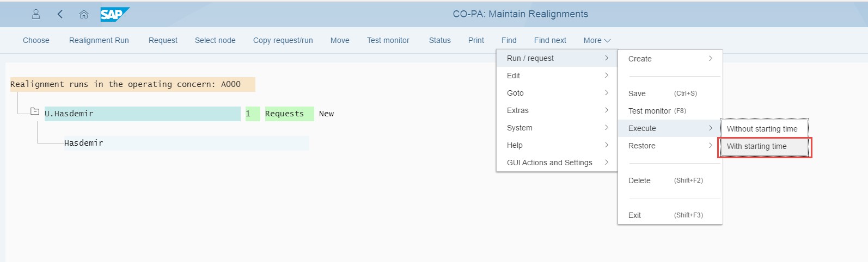Click the Find next toolbar button
Image resolution: width=868 pixels, height=262 pixels.
(550, 40)
